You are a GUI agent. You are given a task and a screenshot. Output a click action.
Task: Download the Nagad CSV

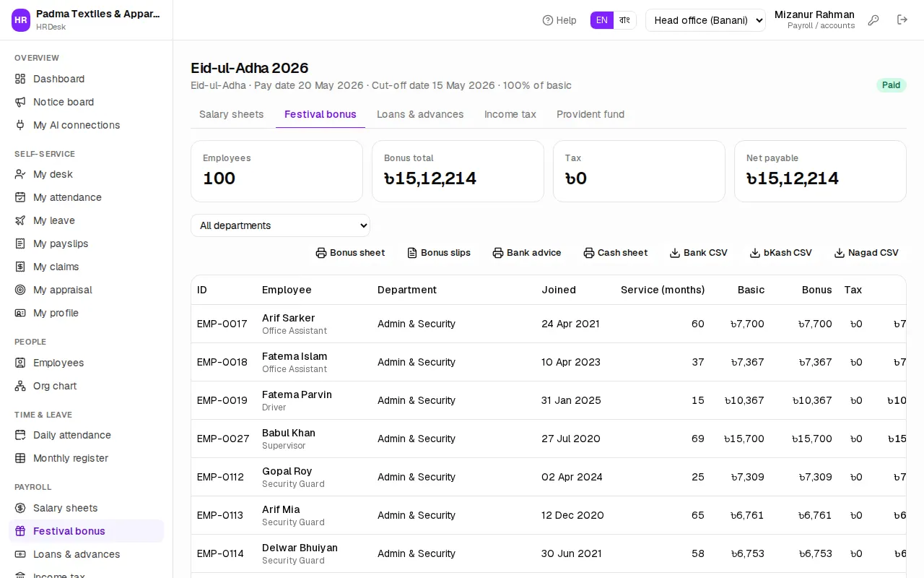(x=866, y=253)
